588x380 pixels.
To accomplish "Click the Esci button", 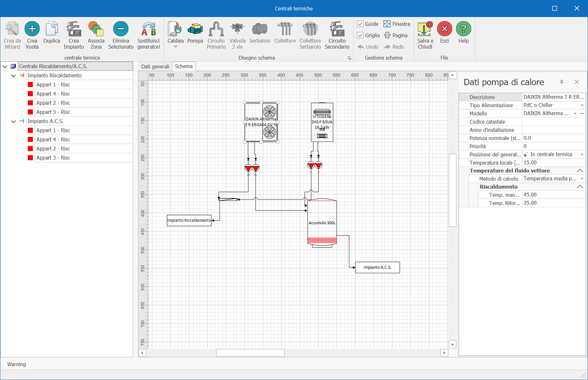I will pos(444,30).
